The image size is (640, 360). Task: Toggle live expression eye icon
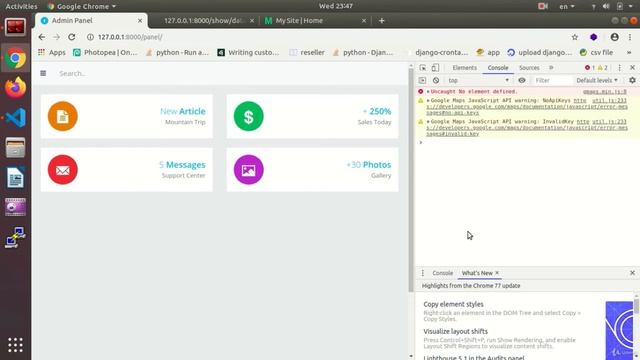(x=522, y=80)
